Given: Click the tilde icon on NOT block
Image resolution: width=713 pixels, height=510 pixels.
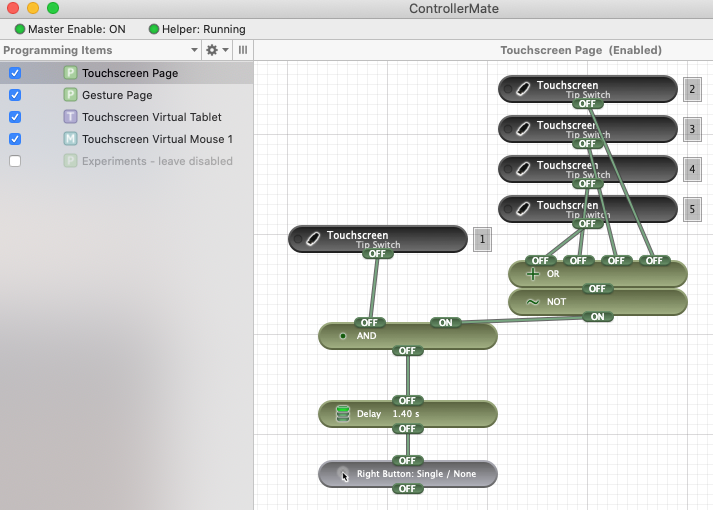Looking at the screenshot, I should (532, 302).
